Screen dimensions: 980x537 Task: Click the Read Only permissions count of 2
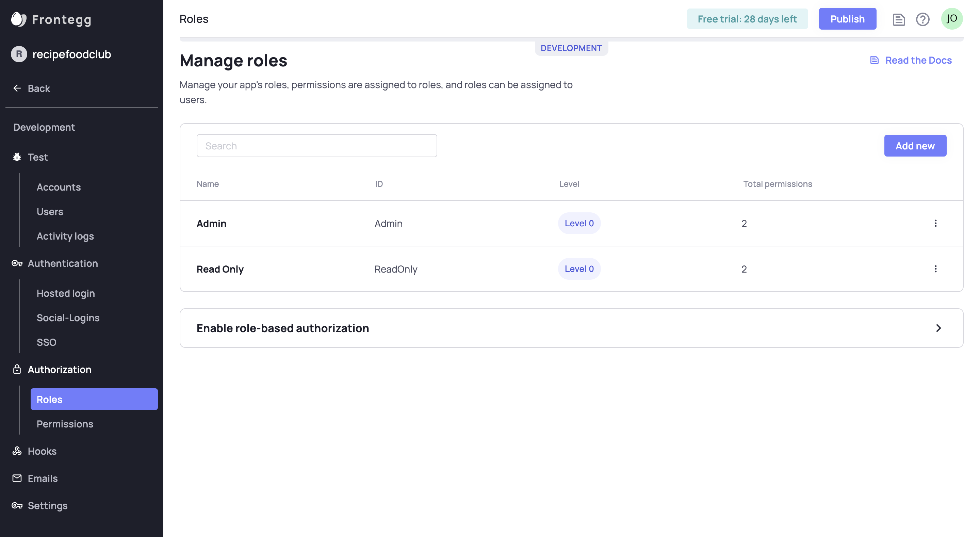coord(744,269)
